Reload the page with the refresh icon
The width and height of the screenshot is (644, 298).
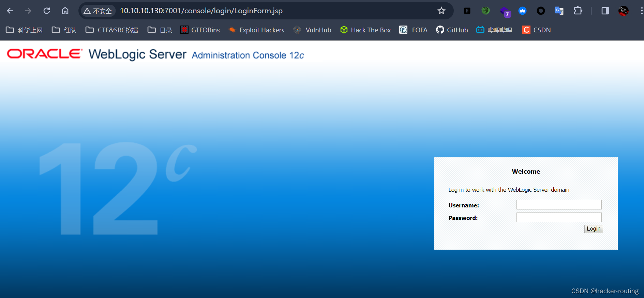coord(47,11)
